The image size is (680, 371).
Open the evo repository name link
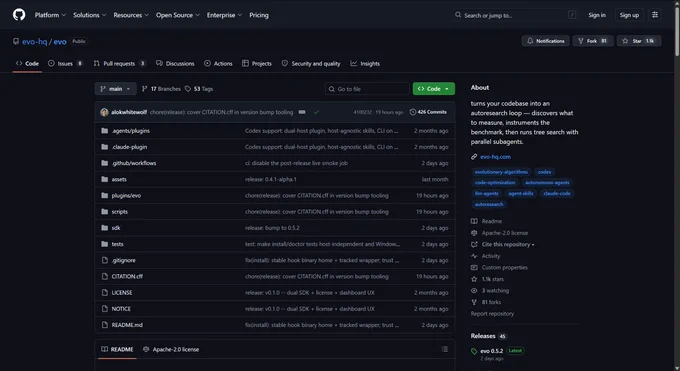[60, 42]
